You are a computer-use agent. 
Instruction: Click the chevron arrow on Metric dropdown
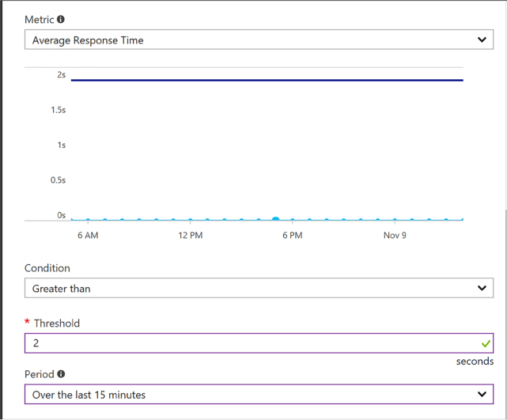coord(482,40)
